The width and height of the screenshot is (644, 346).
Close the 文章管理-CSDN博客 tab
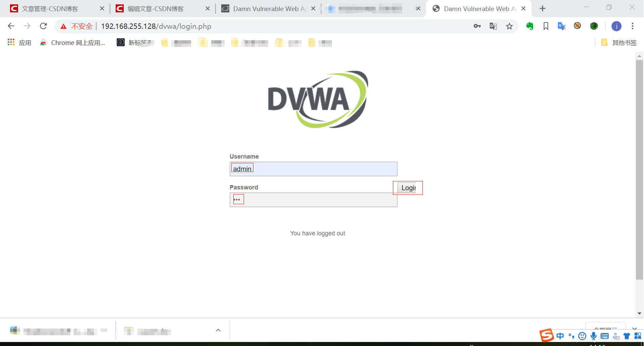[102, 9]
